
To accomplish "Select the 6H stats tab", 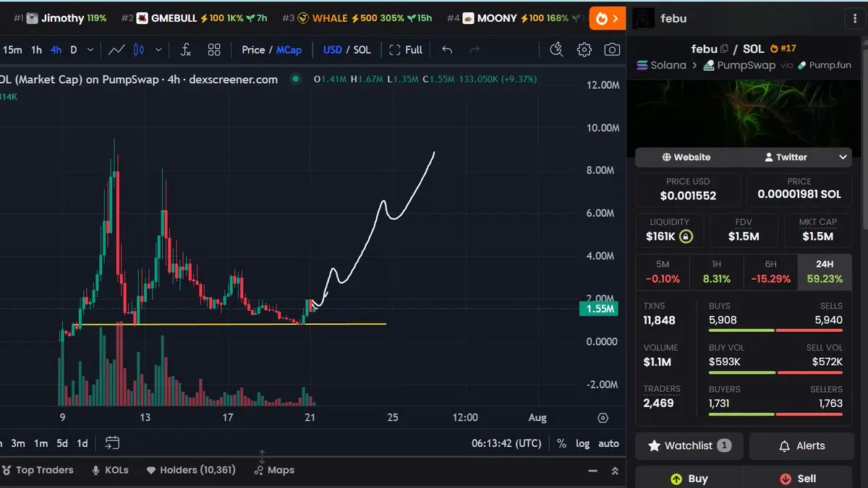I will pyautogui.click(x=770, y=272).
